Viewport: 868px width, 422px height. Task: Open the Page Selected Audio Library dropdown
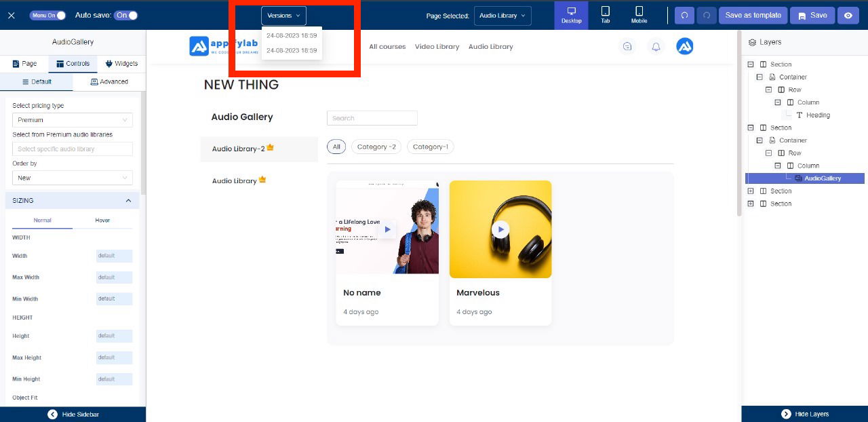coord(502,16)
